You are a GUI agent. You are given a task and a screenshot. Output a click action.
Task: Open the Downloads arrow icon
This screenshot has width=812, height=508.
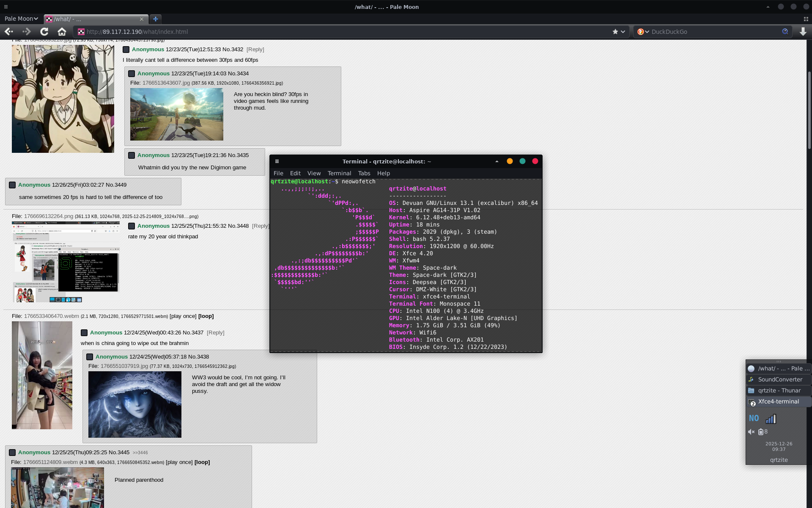pyautogui.click(x=803, y=32)
